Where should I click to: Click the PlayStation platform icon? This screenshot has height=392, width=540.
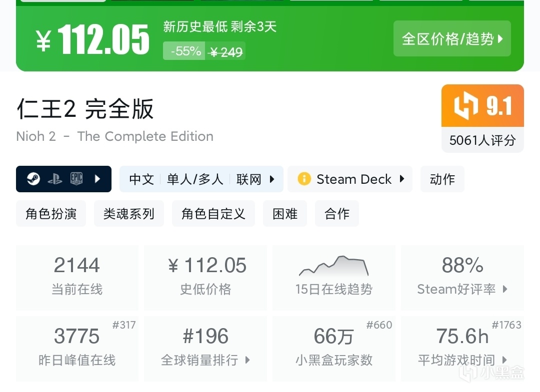click(x=55, y=179)
